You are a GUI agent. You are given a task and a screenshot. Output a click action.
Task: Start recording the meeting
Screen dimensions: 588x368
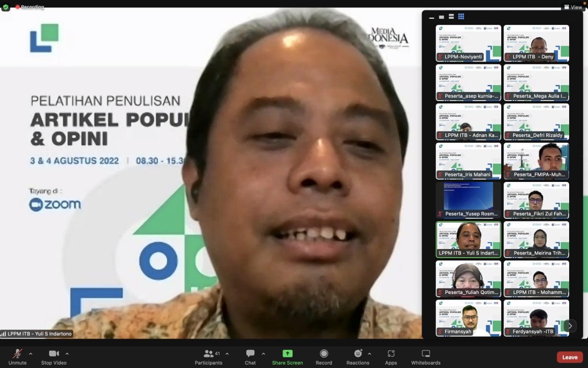[x=323, y=357]
